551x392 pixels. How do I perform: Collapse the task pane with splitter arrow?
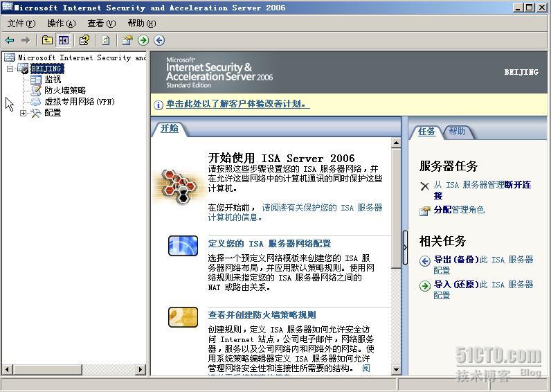[405, 247]
